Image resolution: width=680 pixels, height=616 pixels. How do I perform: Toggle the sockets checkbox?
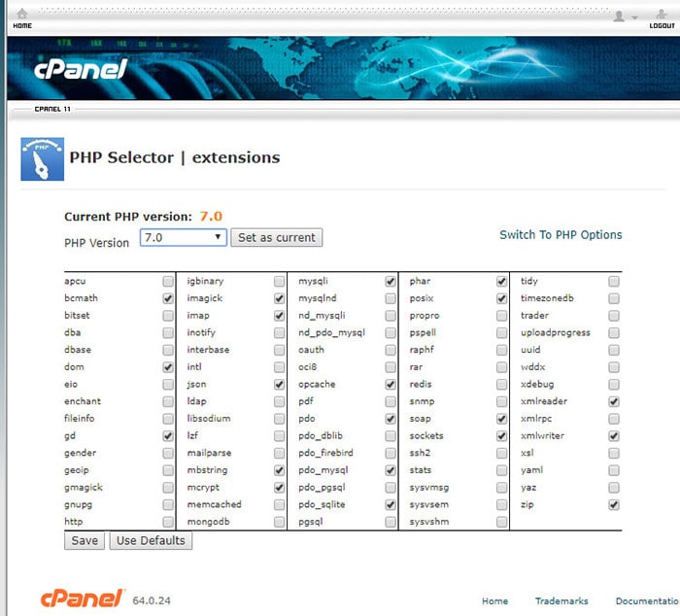pos(502,436)
